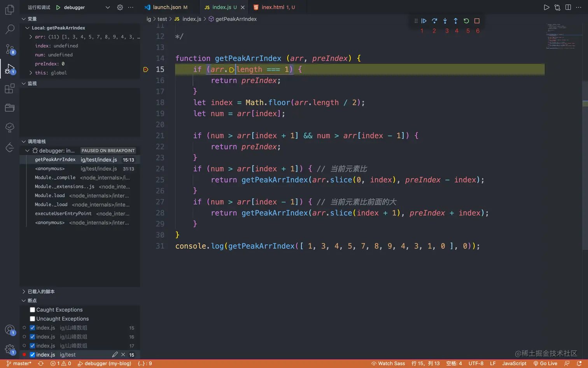Select Module._compile stack frame
The width and height of the screenshot is (588, 368).
[80, 178]
